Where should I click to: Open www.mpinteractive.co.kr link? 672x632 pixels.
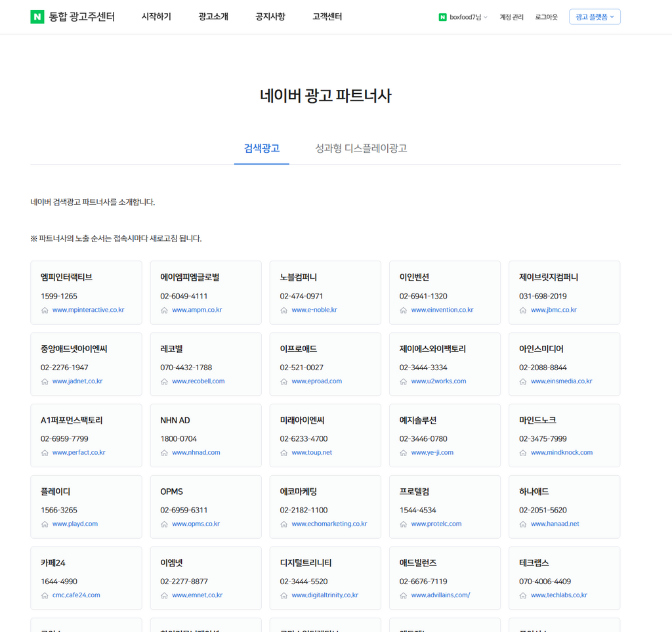click(x=89, y=310)
